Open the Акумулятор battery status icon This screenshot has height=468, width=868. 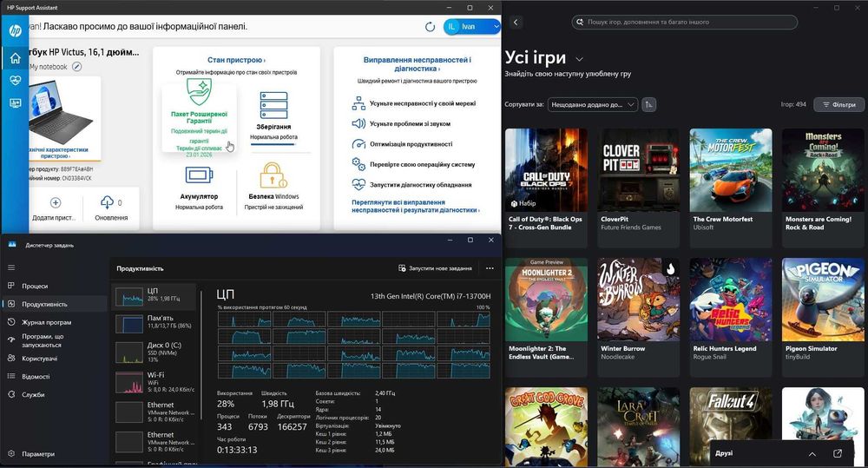197,175
